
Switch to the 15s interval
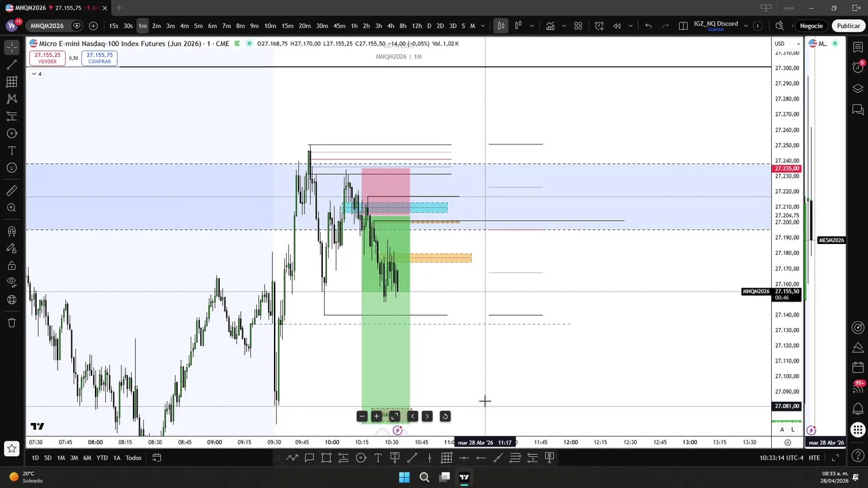tap(113, 26)
